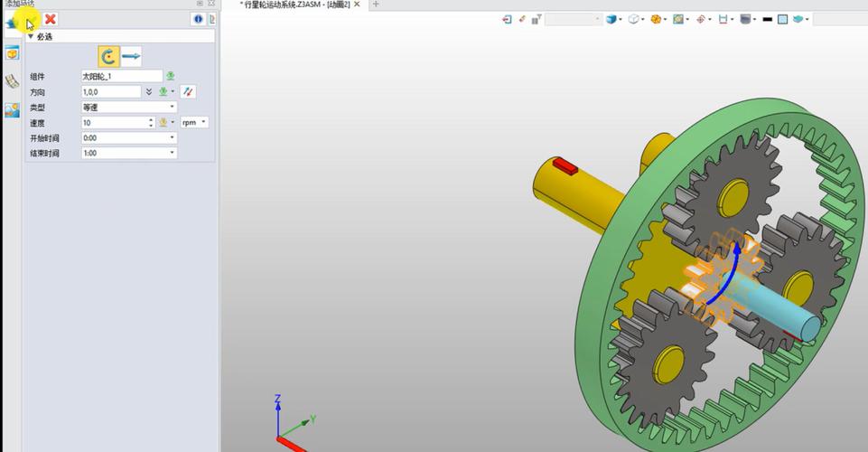
Task: Select the red key on the yellow shaft
Action: tap(565, 165)
